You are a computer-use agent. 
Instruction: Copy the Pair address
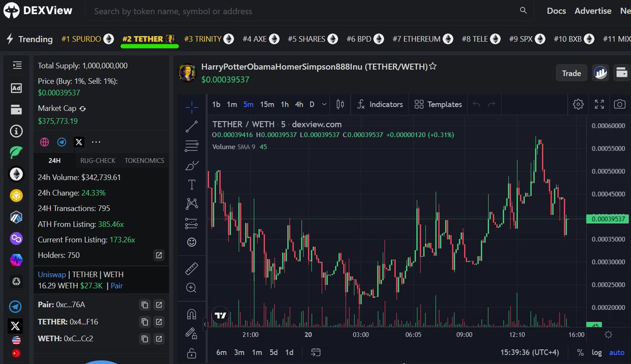coord(145,305)
